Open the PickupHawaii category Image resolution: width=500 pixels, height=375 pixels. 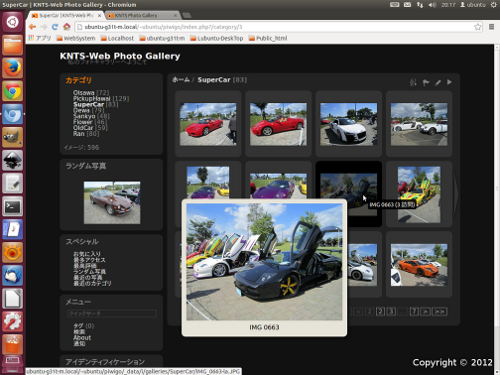coord(92,98)
